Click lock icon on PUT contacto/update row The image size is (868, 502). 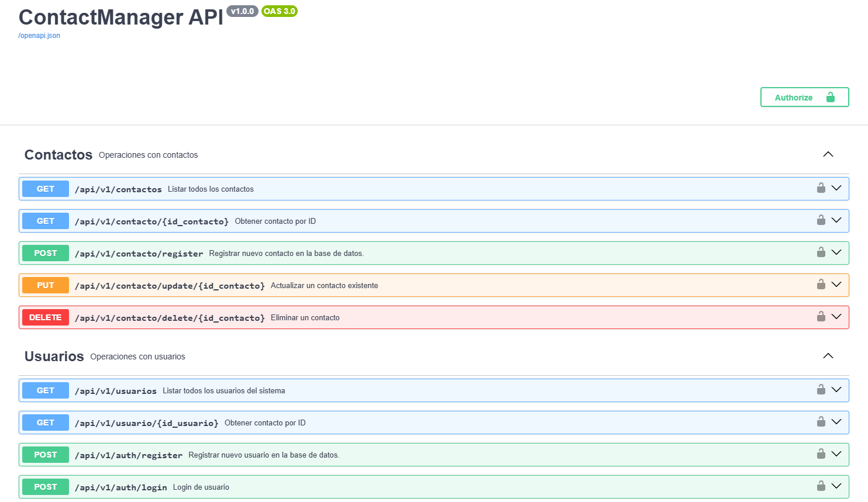(x=821, y=285)
